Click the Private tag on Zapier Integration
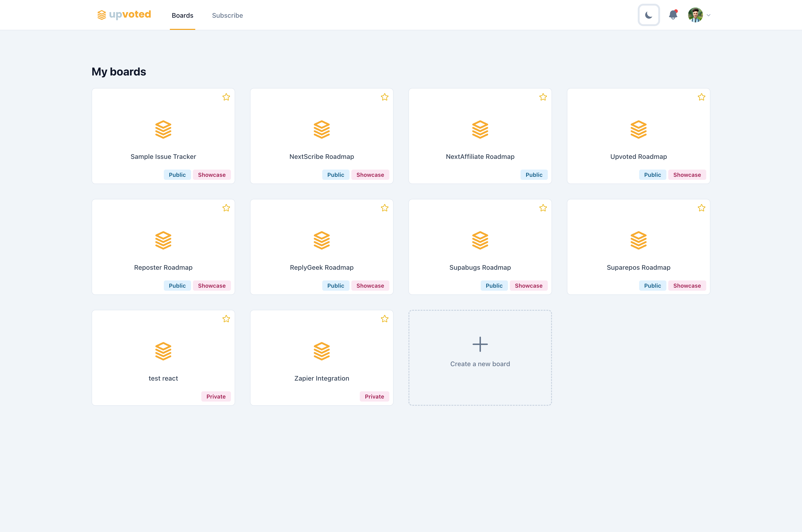This screenshot has width=802, height=532. [374, 396]
